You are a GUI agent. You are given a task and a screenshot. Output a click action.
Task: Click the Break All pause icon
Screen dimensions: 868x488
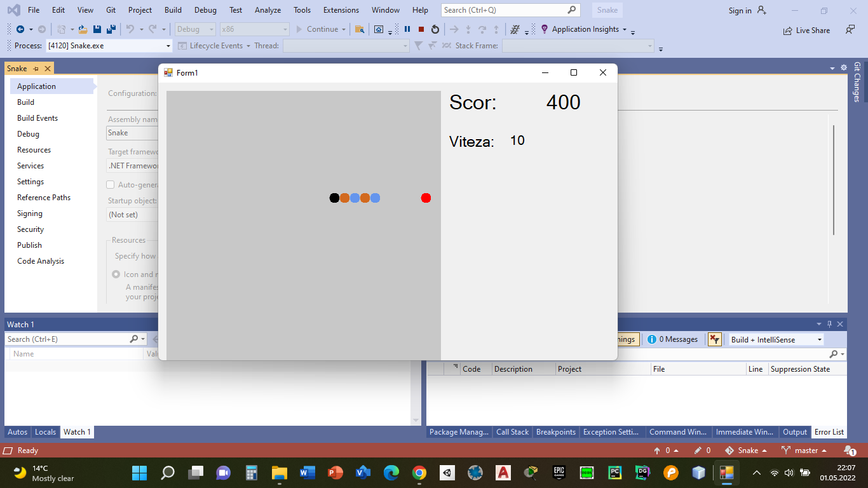pyautogui.click(x=407, y=29)
